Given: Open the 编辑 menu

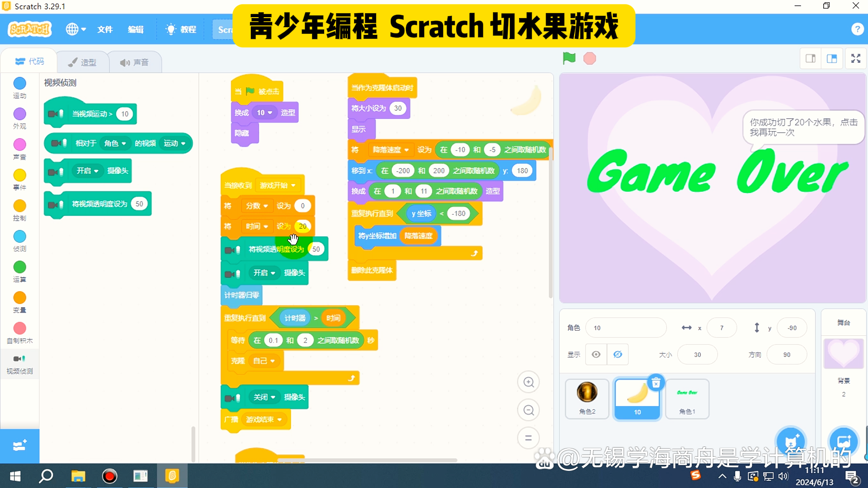Looking at the screenshot, I should [x=136, y=29].
